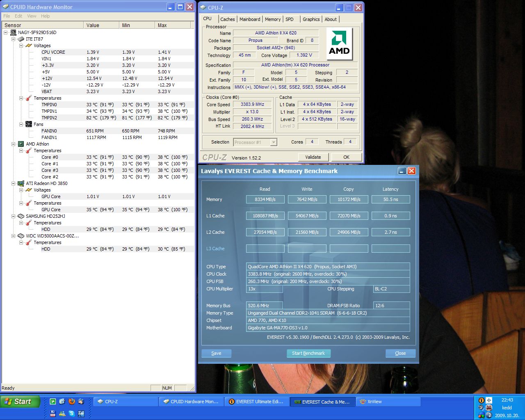The height and width of the screenshot is (420, 525).
Task: Collapse the ITE IT87 node
Action: click(x=13, y=39)
